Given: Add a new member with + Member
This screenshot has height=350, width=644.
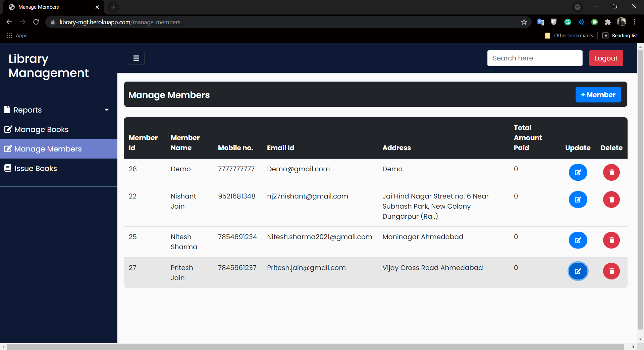Looking at the screenshot, I should [598, 94].
